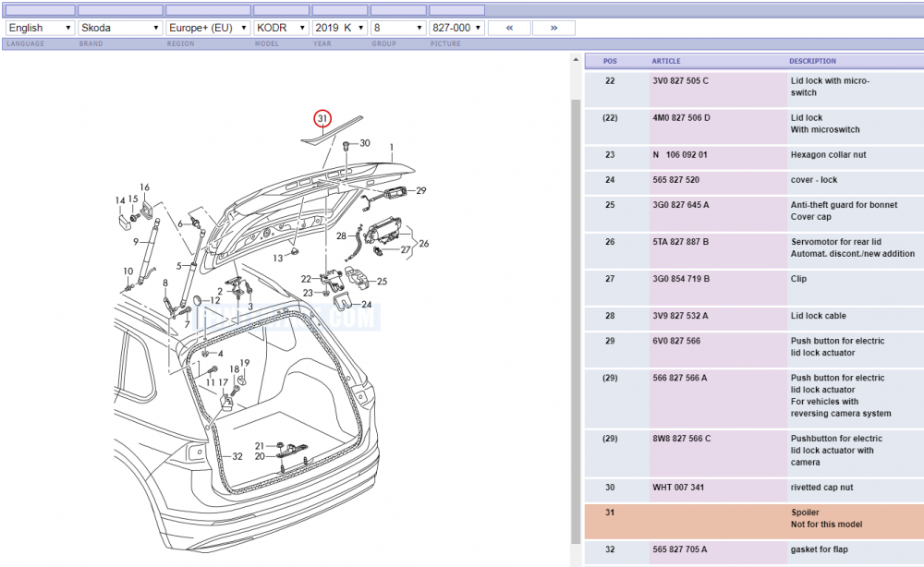924x567 pixels.
Task: Go to next picture with » button
Action: tap(553, 28)
